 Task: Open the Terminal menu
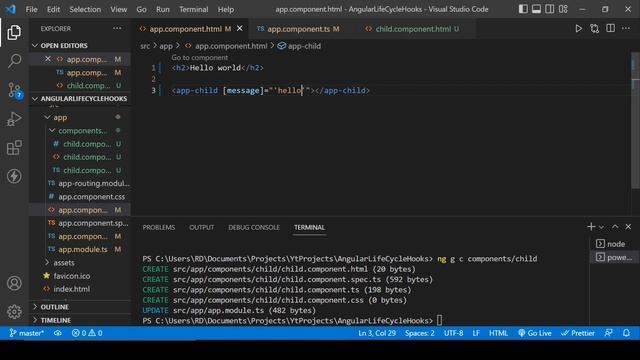tap(193, 9)
